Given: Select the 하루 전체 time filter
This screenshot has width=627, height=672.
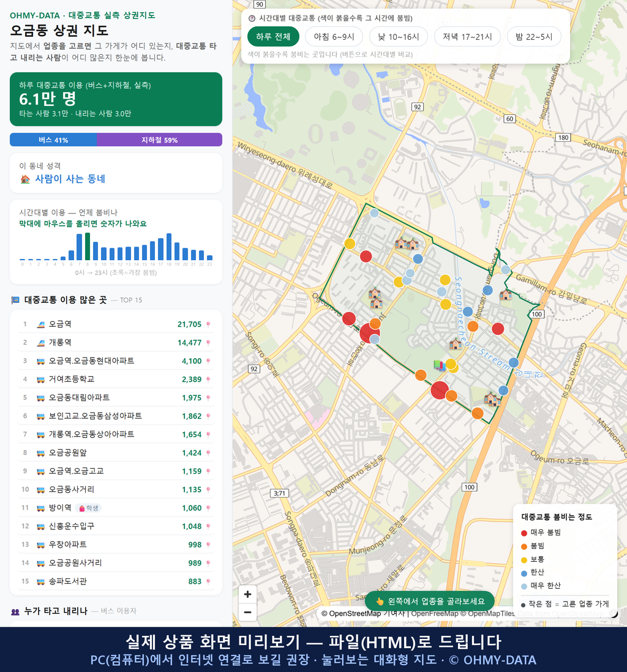Looking at the screenshot, I should (x=273, y=37).
